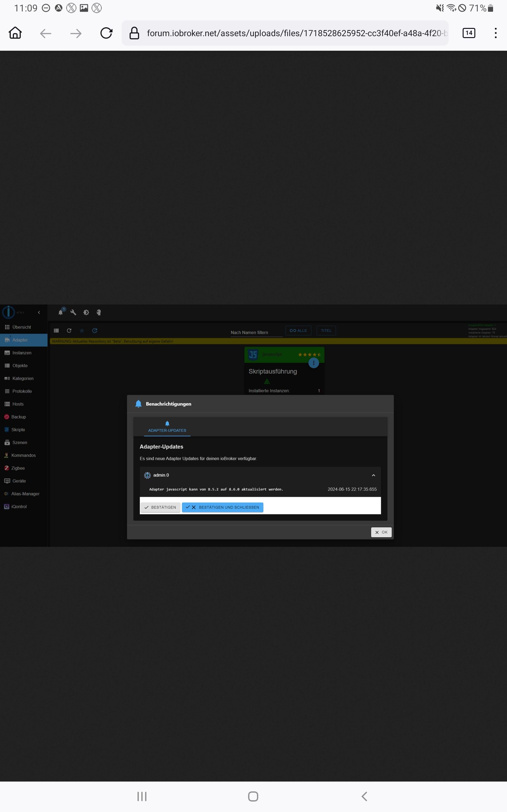507x812 pixels.
Task: Collapse the admin.0 notification entry
Action: (373, 475)
